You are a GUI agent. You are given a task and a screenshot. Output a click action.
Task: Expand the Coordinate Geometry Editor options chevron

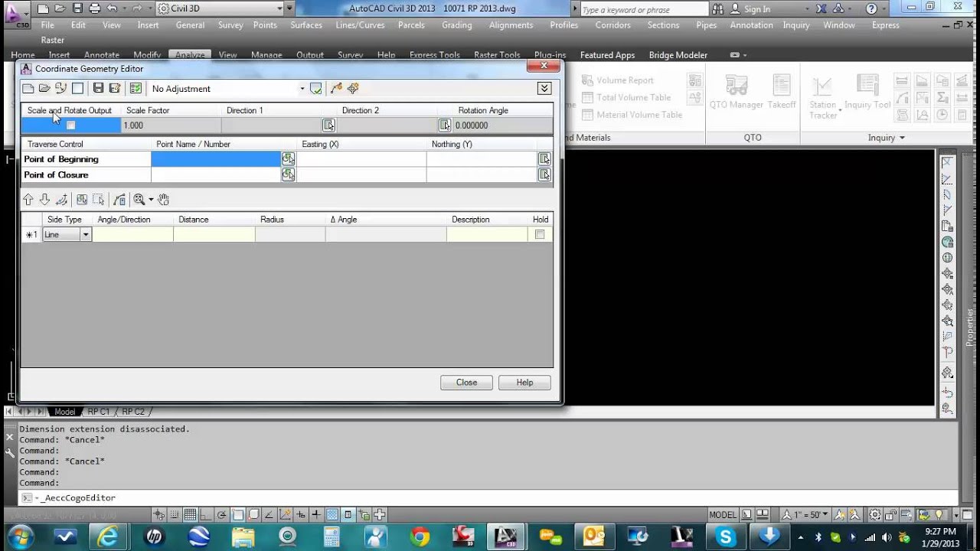(544, 89)
